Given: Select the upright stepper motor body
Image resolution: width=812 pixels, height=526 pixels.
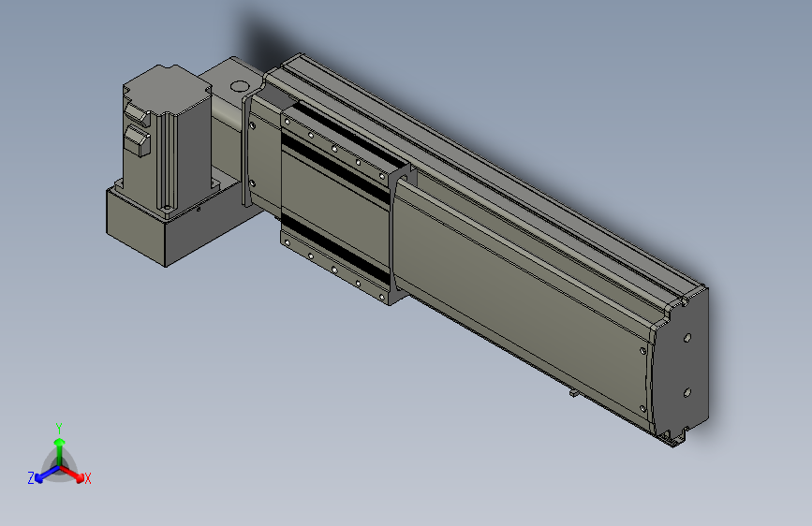Looking at the screenshot, I should [x=166, y=139].
